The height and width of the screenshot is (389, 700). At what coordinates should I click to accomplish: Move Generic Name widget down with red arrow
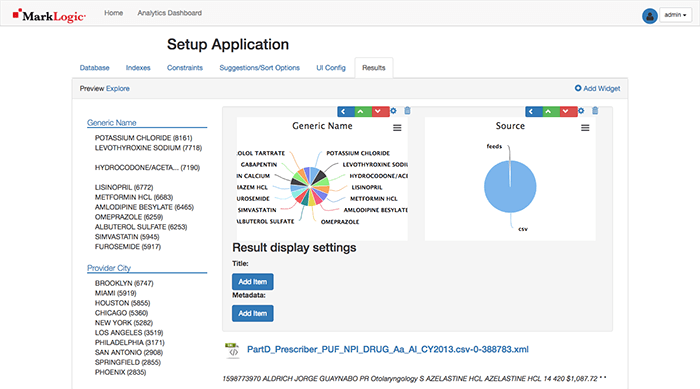tap(380, 111)
